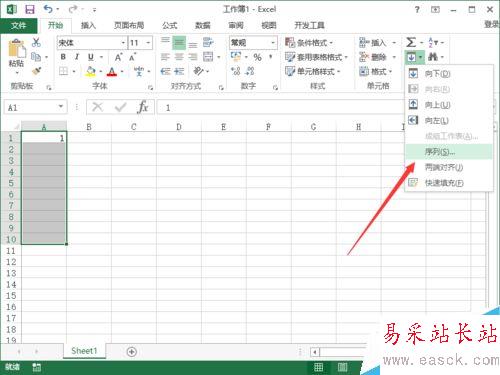Viewport: 500px width, 375px height.
Task: Add a new sheet with plus button
Action: pos(132,351)
